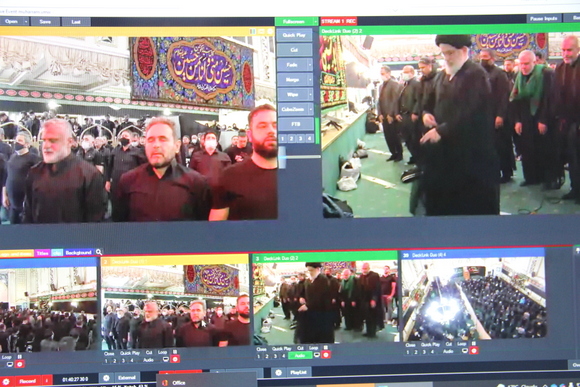Screen dimensions: 580x387
Task: Select green input 3 DeckLink Duo thumbnail
Action: click(325, 303)
